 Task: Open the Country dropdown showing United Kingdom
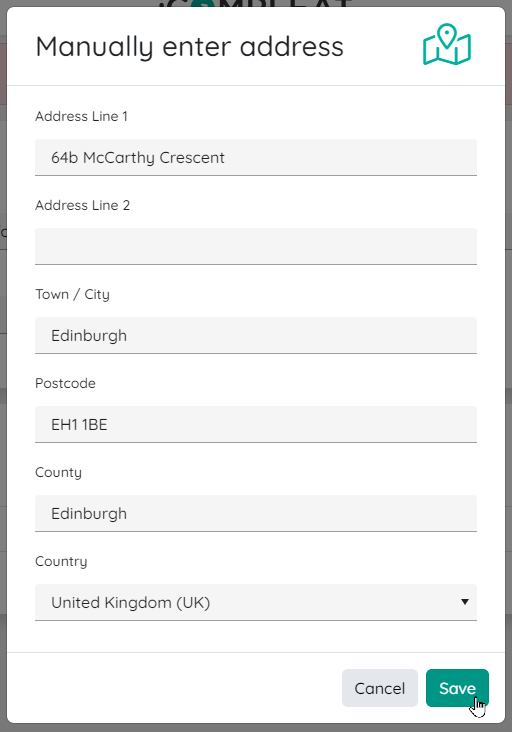point(256,602)
